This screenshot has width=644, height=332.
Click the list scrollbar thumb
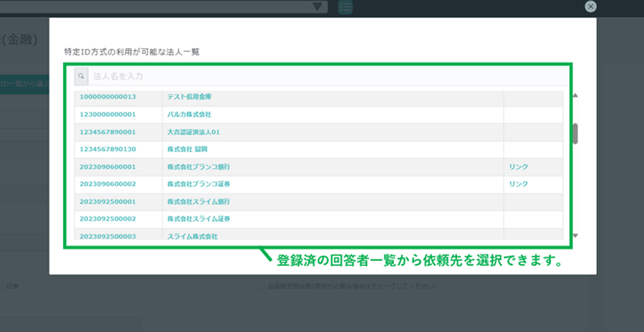coord(575,133)
